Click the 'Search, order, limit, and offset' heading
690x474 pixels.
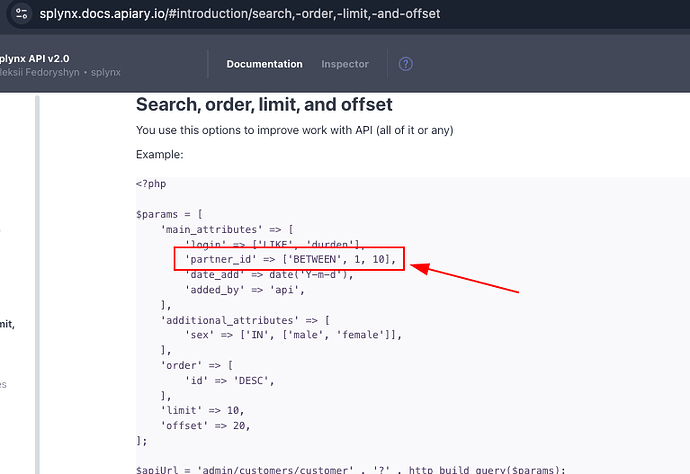coord(264,105)
